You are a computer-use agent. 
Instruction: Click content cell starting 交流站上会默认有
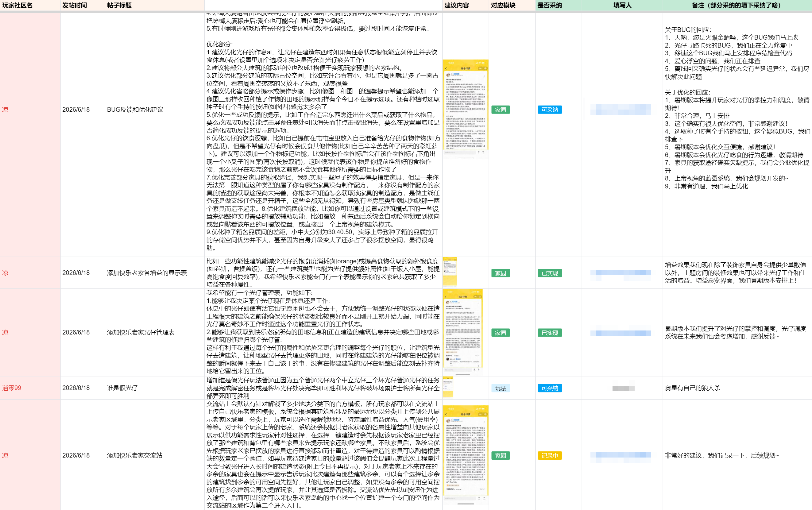coord(323,455)
